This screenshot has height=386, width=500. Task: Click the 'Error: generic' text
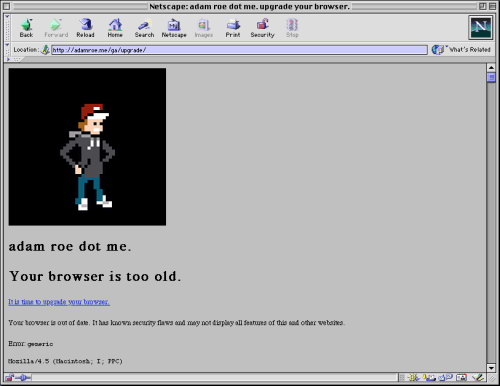pos(31,344)
